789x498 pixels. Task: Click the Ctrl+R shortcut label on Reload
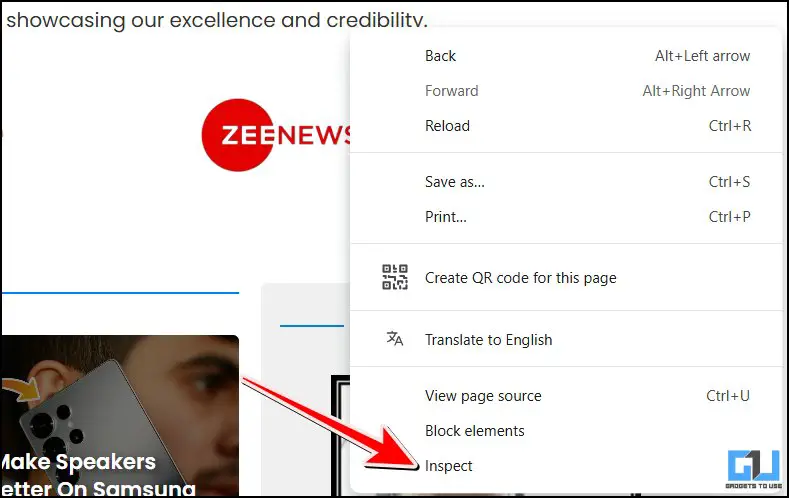(x=730, y=126)
